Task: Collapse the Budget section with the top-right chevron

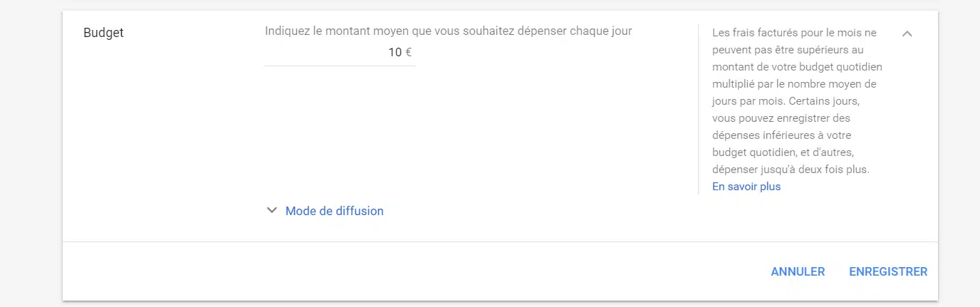Action: 907,33
